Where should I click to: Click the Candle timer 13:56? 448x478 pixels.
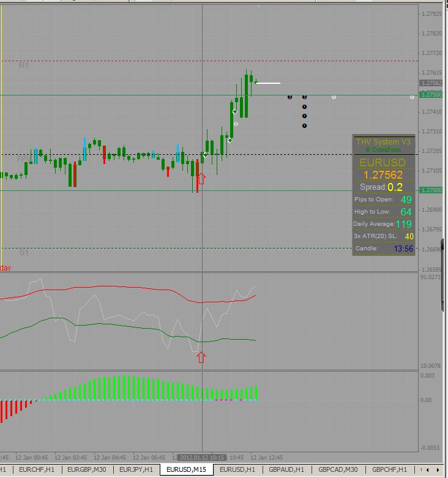pyautogui.click(x=403, y=248)
